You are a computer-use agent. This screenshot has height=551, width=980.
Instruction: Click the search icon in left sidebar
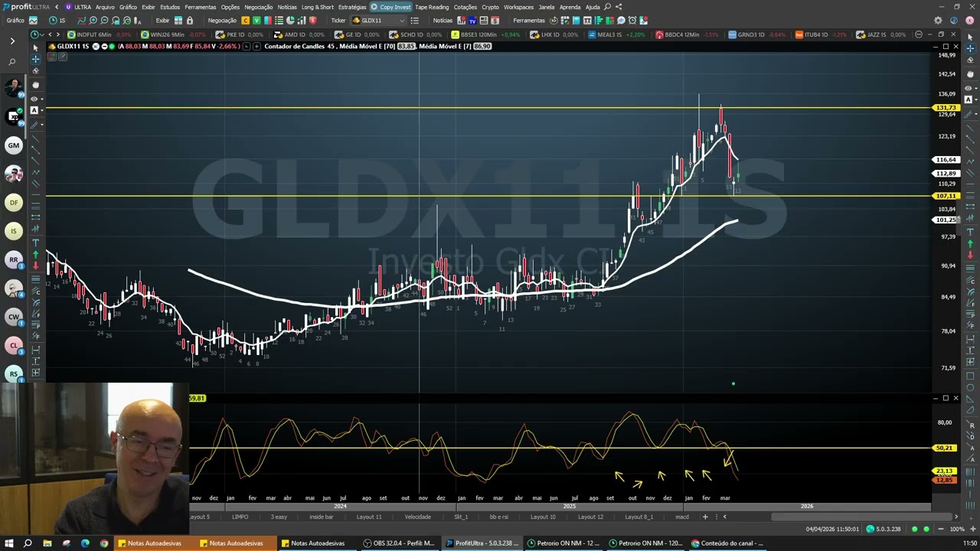(12, 61)
